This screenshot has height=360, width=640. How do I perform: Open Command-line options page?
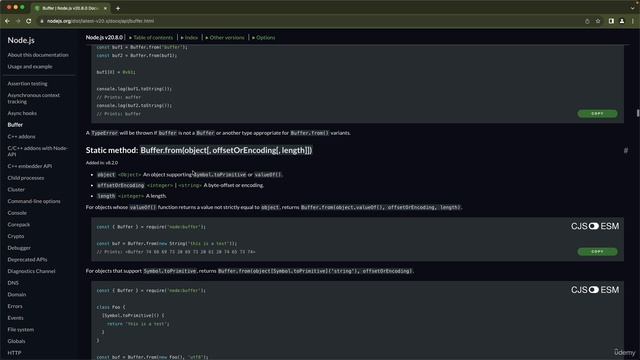34,201
